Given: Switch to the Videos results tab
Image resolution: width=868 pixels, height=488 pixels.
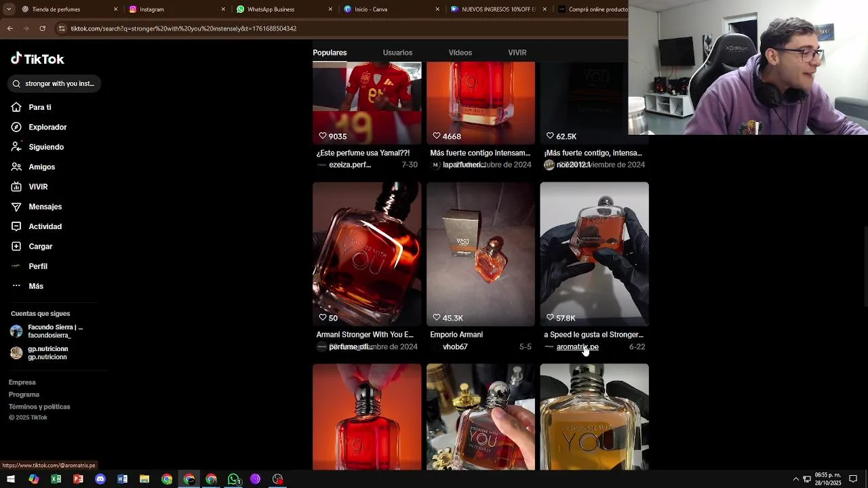Looking at the screenshot, I should pos(460,52).
